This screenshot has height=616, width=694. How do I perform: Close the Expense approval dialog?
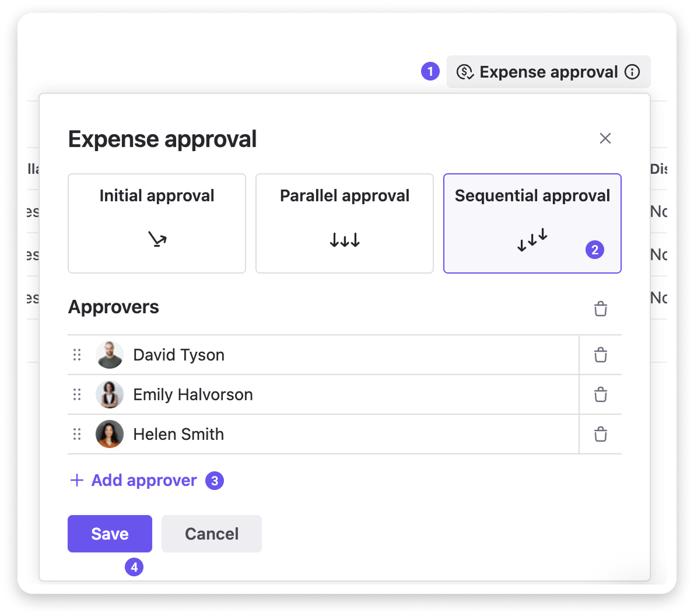(605, 138)
